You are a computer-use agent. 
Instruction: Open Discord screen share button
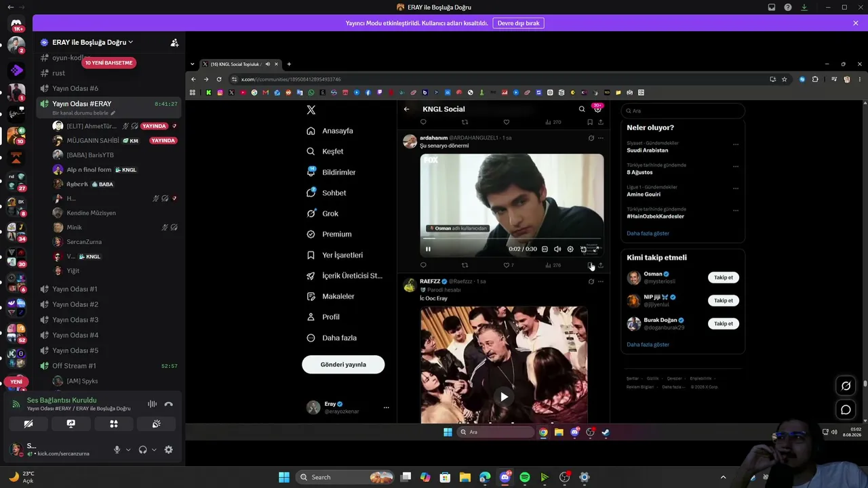pos(71,424)
